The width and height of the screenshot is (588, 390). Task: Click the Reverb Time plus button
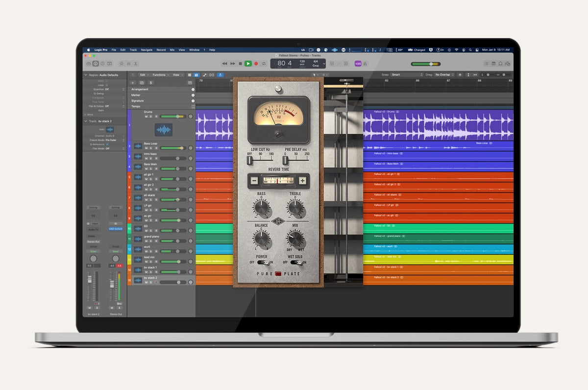coord(302,181)
